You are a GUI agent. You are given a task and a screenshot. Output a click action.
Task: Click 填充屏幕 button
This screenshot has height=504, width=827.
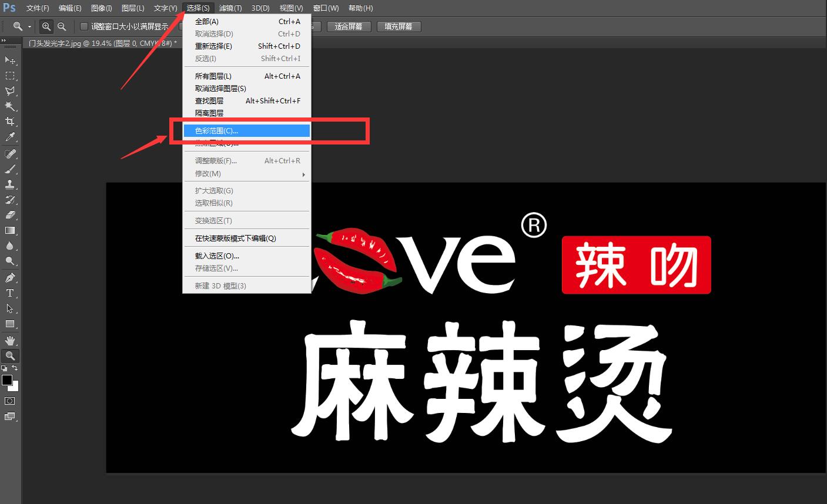399,26
